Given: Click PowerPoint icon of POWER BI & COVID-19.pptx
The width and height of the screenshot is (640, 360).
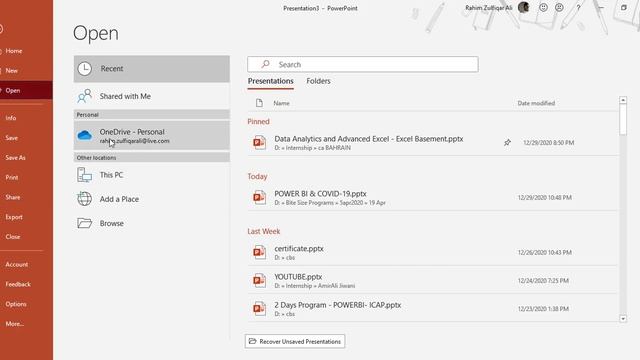Looking at the screenshot, I should pos(259,198).
